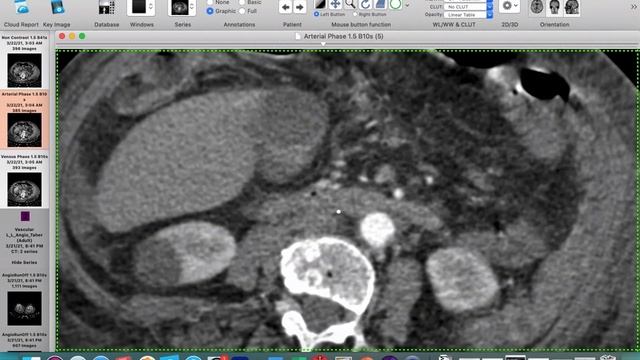
Task: Select first AngioRunOff series thumbnail
Action: (x=24, y=308)
